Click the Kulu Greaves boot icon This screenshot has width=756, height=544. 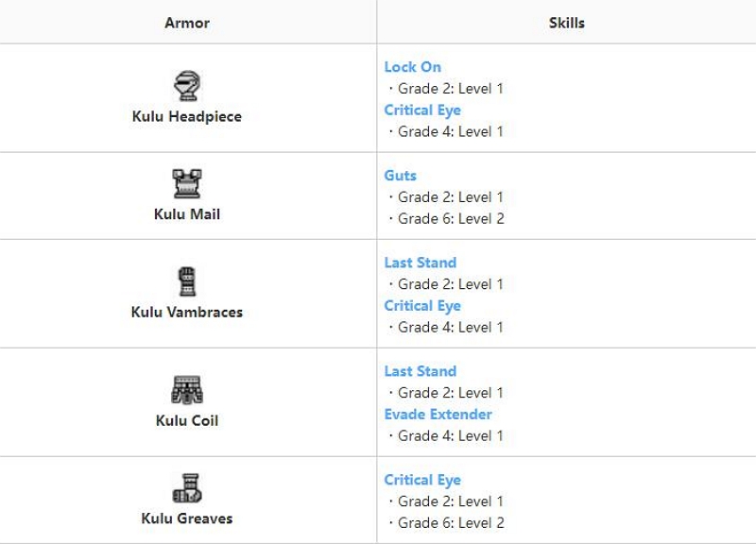[x=187, y=488]
